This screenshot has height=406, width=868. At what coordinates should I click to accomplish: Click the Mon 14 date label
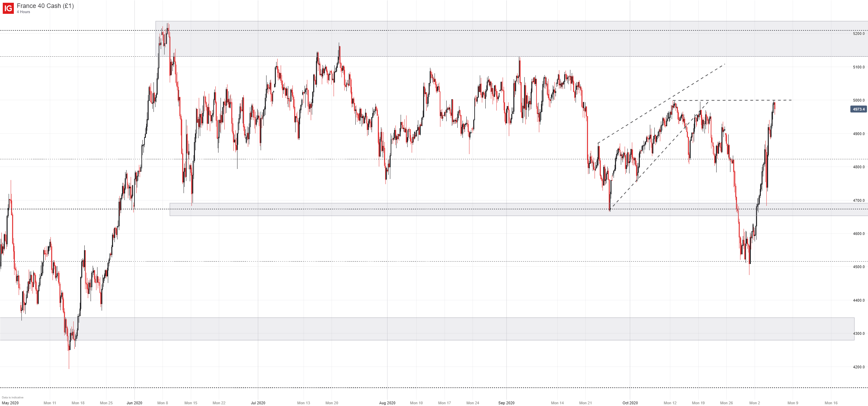pyautogui.click(x=557, y=403)
